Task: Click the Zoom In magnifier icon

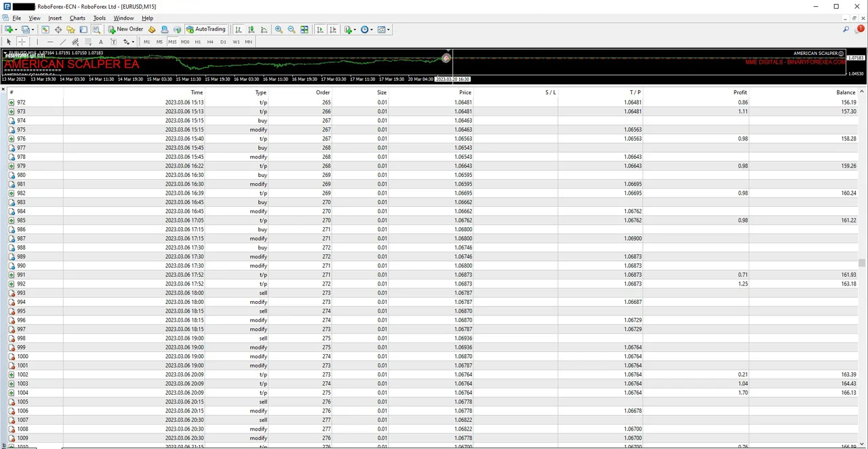Action: point(279,29)
